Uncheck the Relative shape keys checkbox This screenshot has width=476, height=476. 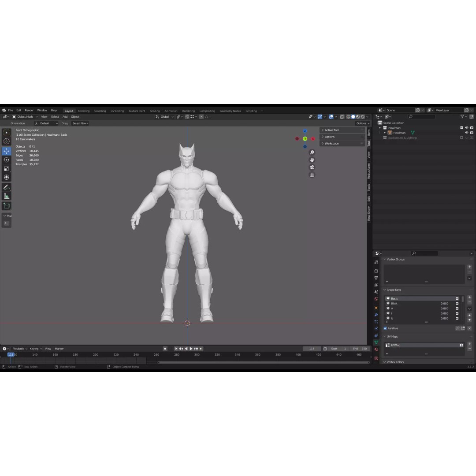(385, 328)
